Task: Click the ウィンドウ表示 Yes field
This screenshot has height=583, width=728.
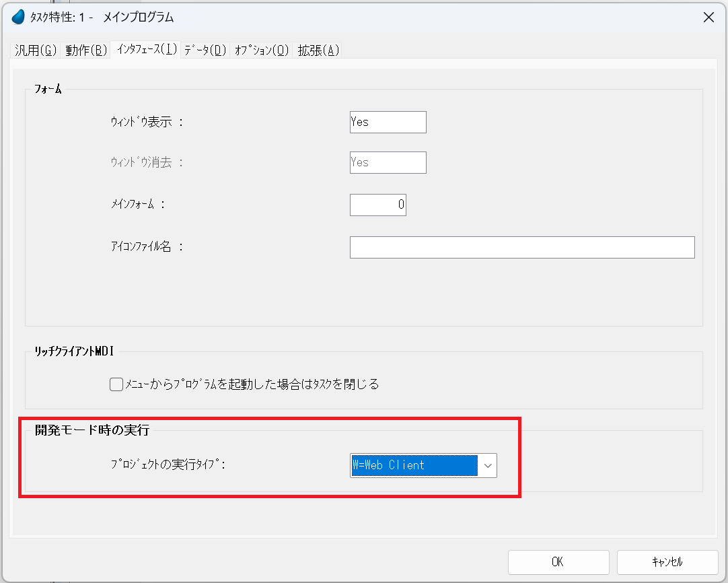Action: [x=388, y=123]
